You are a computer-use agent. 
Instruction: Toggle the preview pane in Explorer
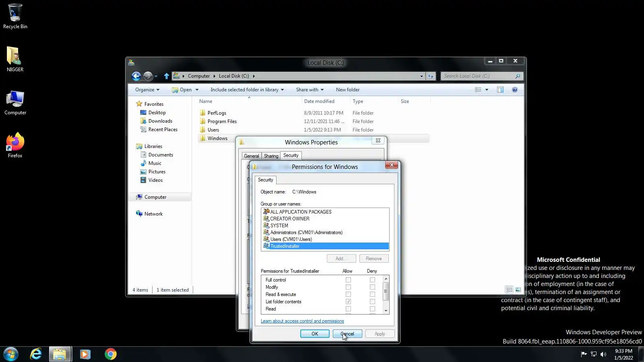click(x=500, y=90)
